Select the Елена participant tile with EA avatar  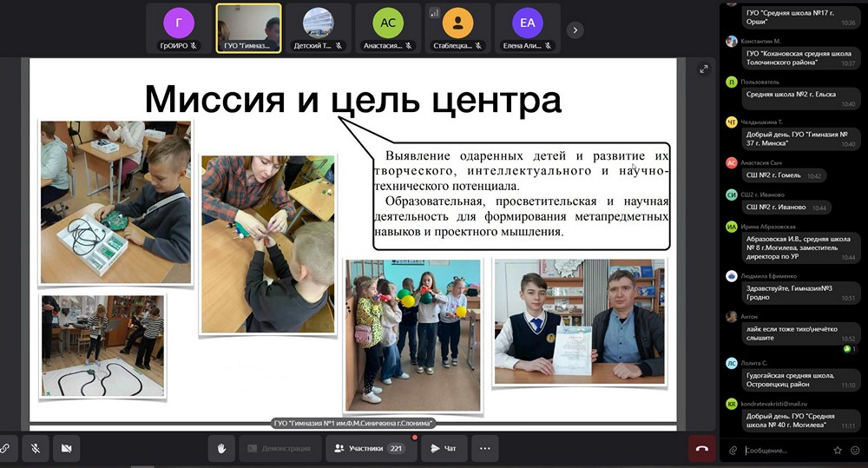pyautogui.click(x=526, y=28)
